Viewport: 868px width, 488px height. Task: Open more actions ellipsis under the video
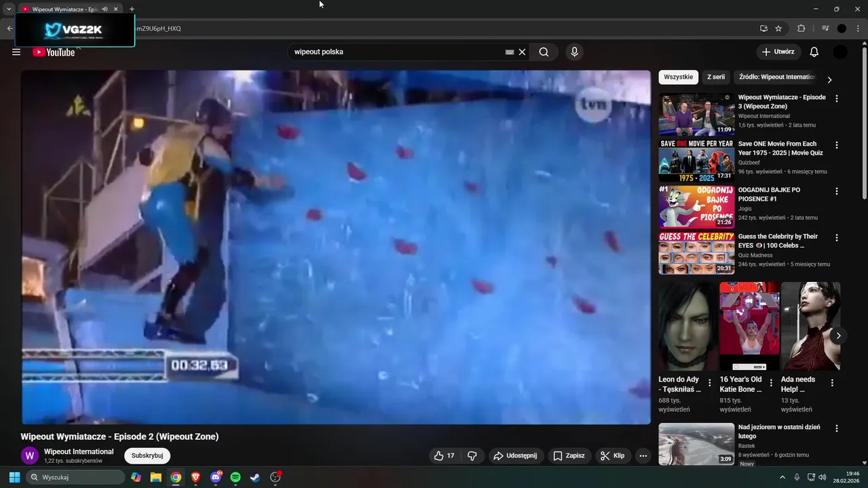pyautogui.click(x=643, y=455)
